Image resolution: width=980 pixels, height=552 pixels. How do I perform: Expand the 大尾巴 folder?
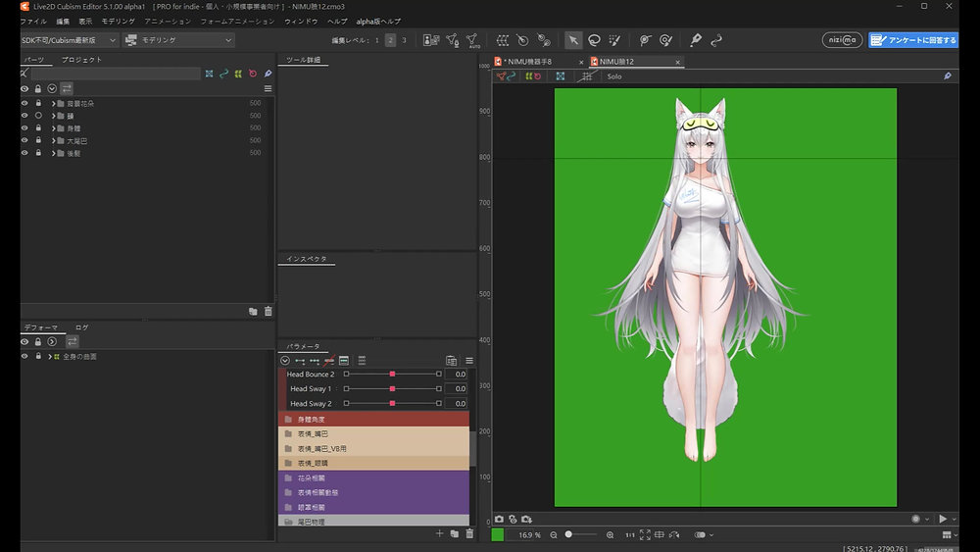pyautogui.click(x=53, y=141)
